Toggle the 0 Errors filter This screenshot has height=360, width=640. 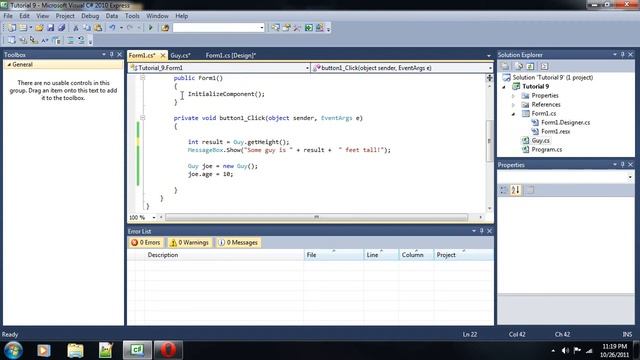[146, 242]
